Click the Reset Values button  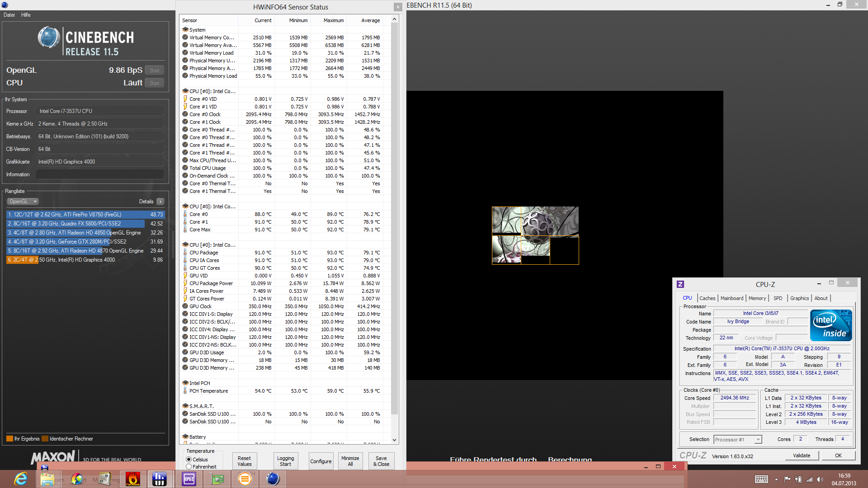coord(244,461)
